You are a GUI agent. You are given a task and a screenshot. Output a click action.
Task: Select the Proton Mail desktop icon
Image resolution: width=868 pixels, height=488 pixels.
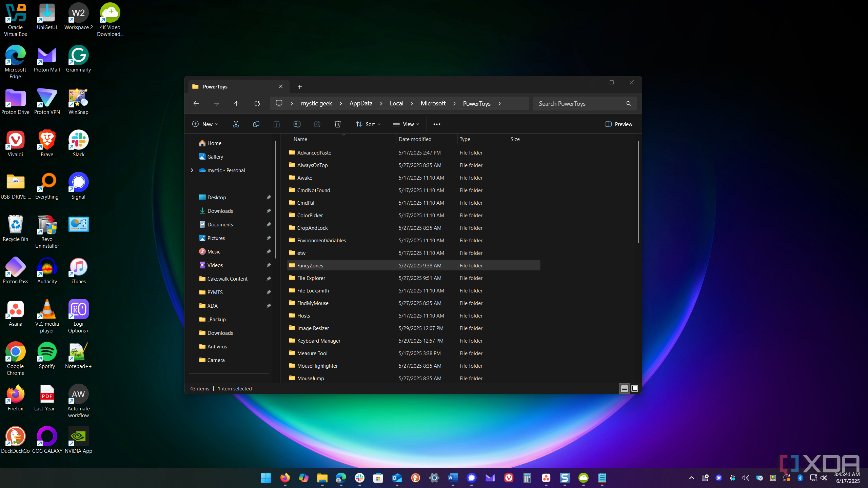(47, 59)
